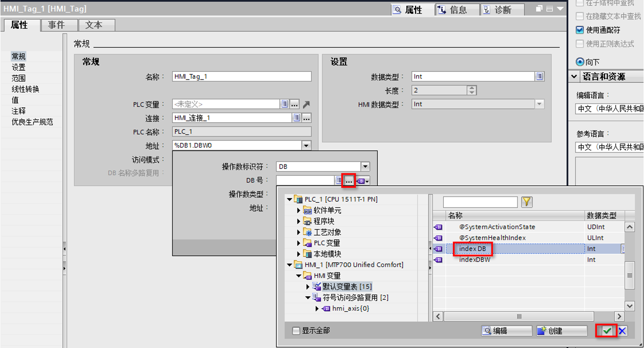This screenshot has width=644, height=348.
Task: Click the browse ellipsis next to DB号
Action: pyautogui.click(x=349, y=181)
